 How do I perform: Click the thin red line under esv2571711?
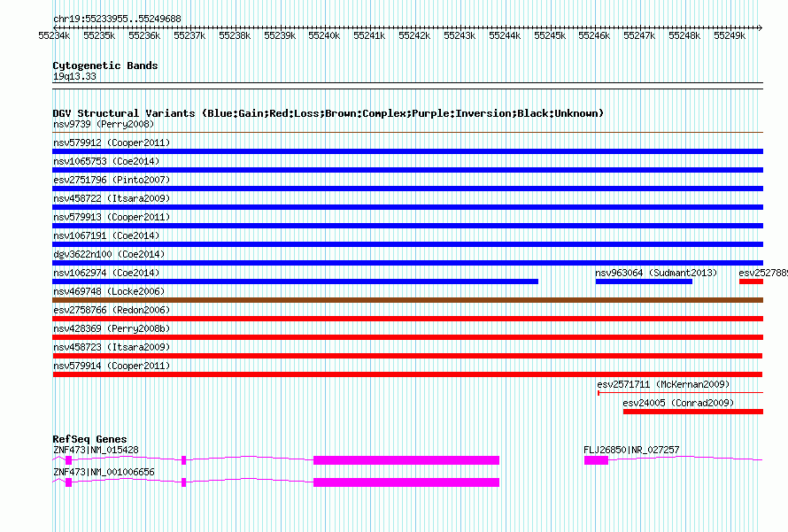point(681,393)
